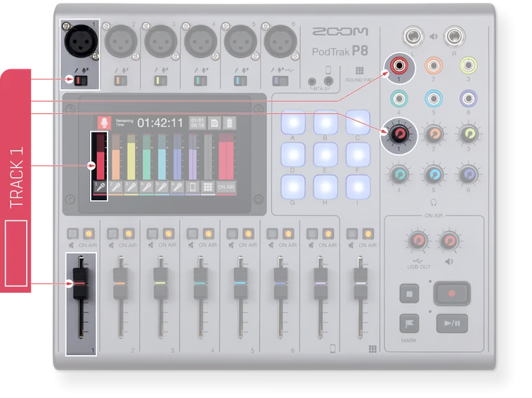Tap the smartphone channel icon on screen

(x=193, y=187)
